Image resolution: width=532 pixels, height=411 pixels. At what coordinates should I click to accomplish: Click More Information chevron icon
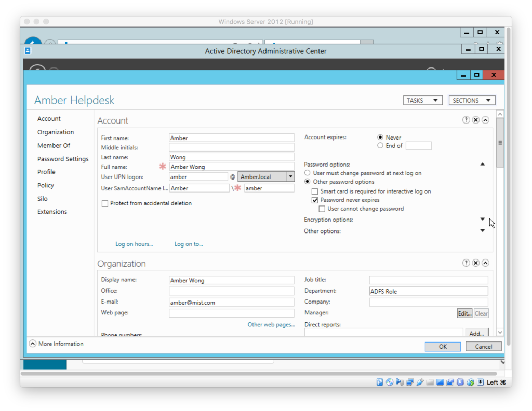coord(33,344)
